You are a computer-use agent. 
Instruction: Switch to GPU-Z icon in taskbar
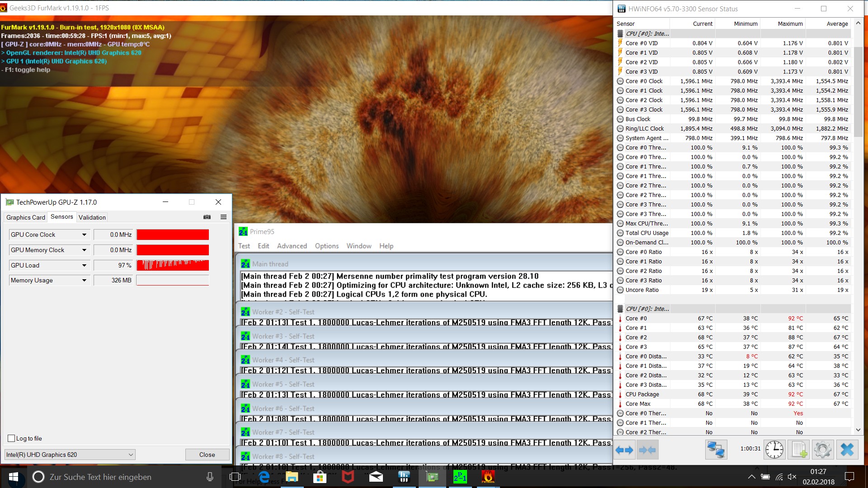tap(432, 477)
